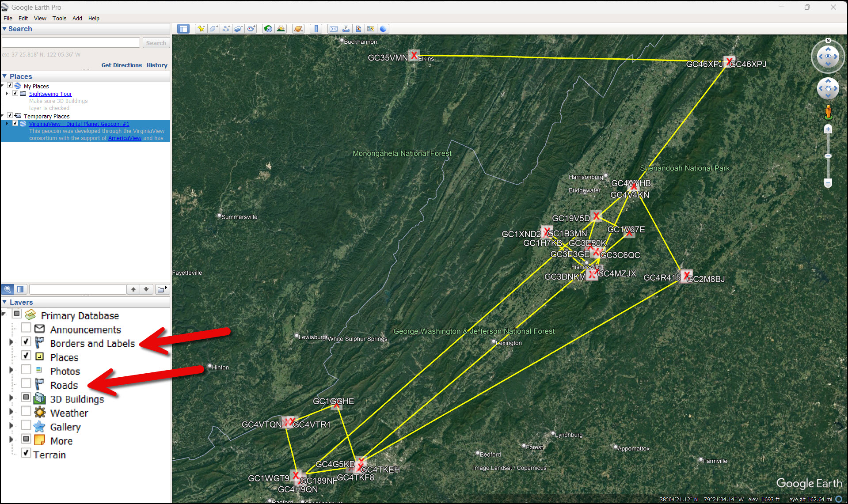Uncheck the Places layer checkbox

(x=26, y=356)
